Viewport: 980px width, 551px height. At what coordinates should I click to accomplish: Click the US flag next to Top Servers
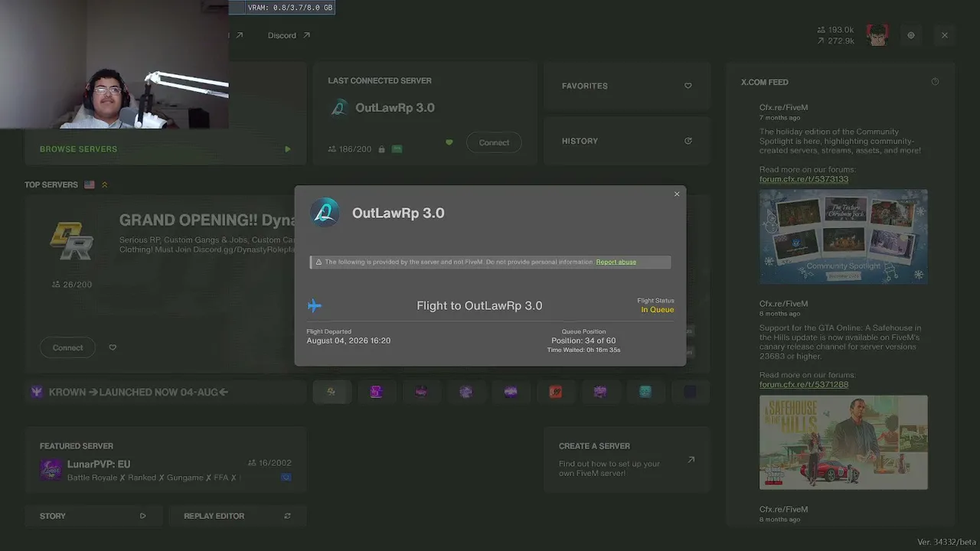pyautogui.click(x=90, y=184)
